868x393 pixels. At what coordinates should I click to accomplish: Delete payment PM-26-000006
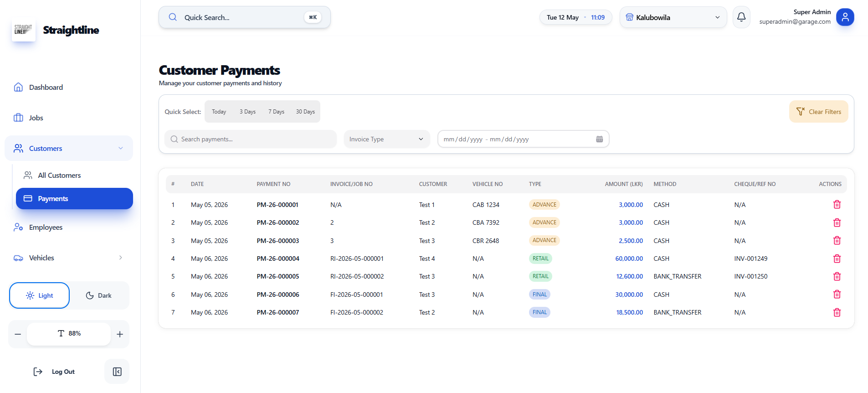tap(837, 294)
